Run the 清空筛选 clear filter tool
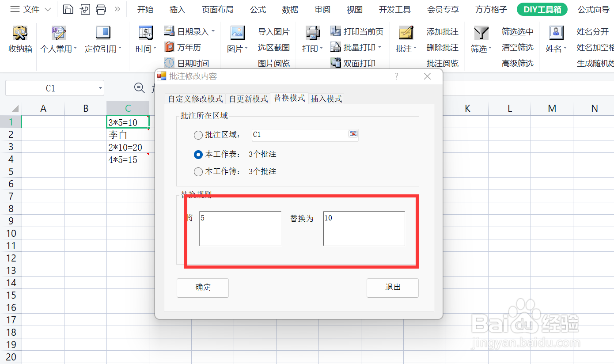This screenshot has height=364, width=614. (x=517, y=47)
